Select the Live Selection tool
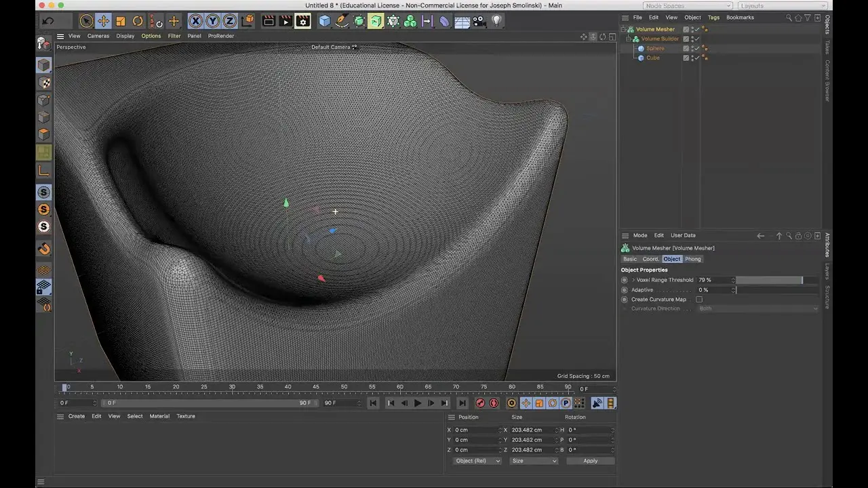Image resolution: width=868 pixels, height=488 pixels. pos(86,21)
